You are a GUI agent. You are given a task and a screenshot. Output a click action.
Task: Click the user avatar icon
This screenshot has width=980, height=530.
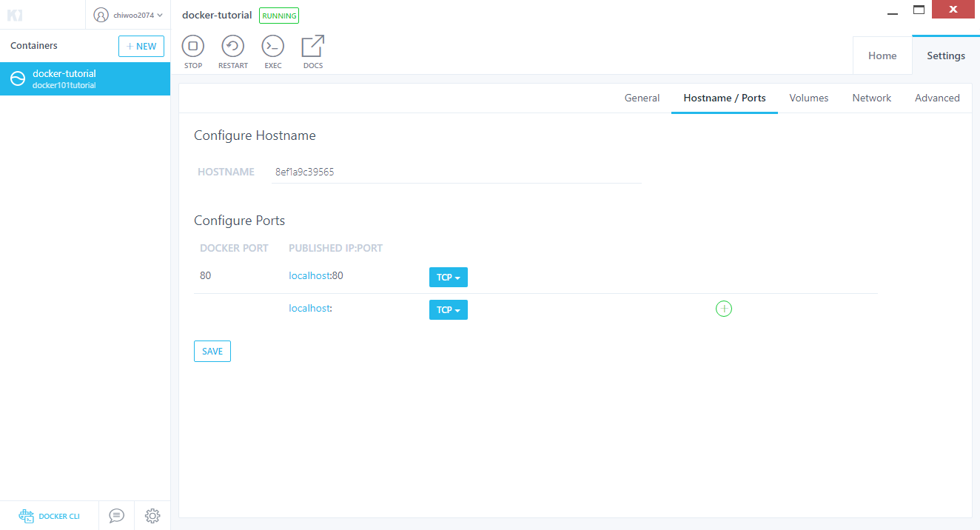(x=101, y=15)
